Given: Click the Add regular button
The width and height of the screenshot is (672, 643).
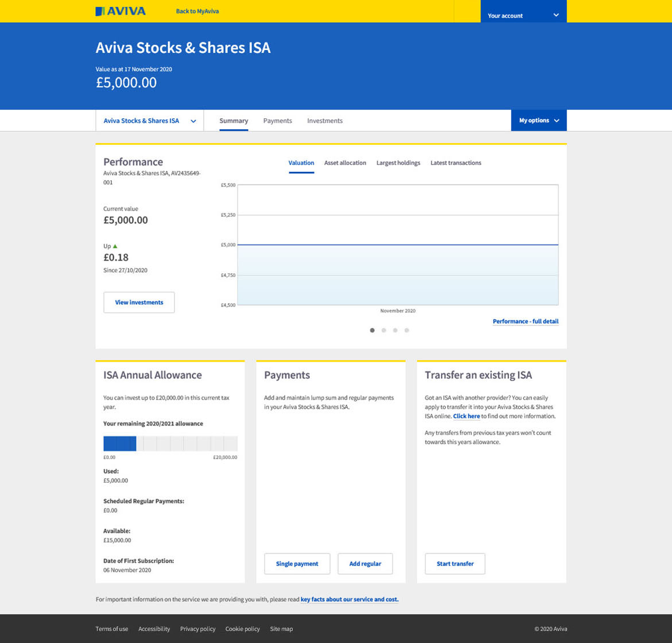Looking at the screenshot, I should 365,564.
